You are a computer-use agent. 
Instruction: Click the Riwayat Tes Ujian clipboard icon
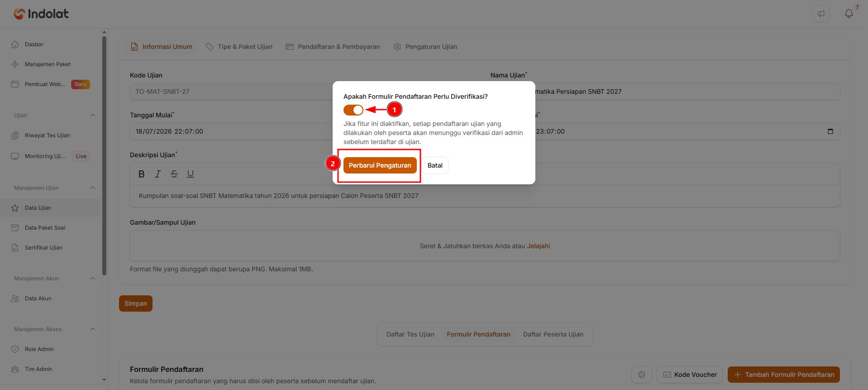[15, 135]
